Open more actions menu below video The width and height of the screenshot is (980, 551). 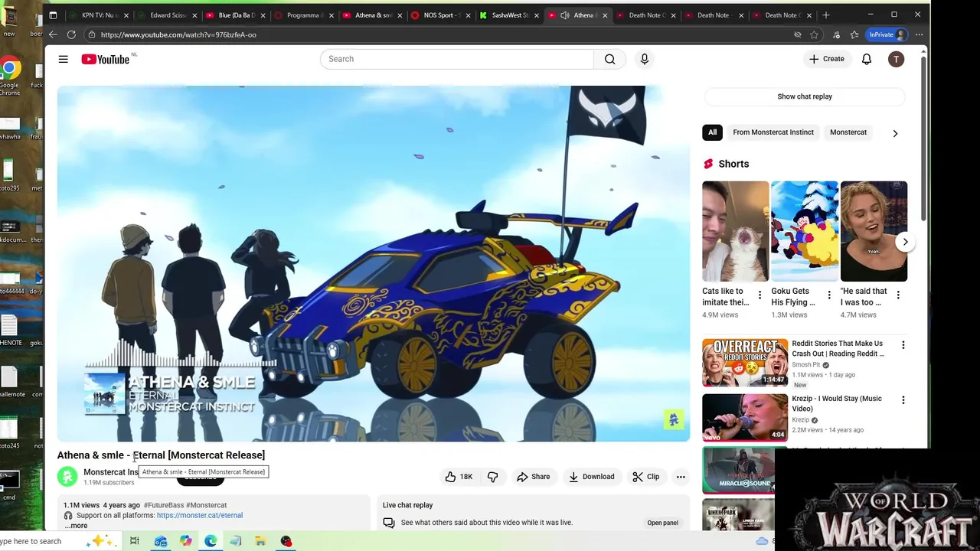click(681, 477)
